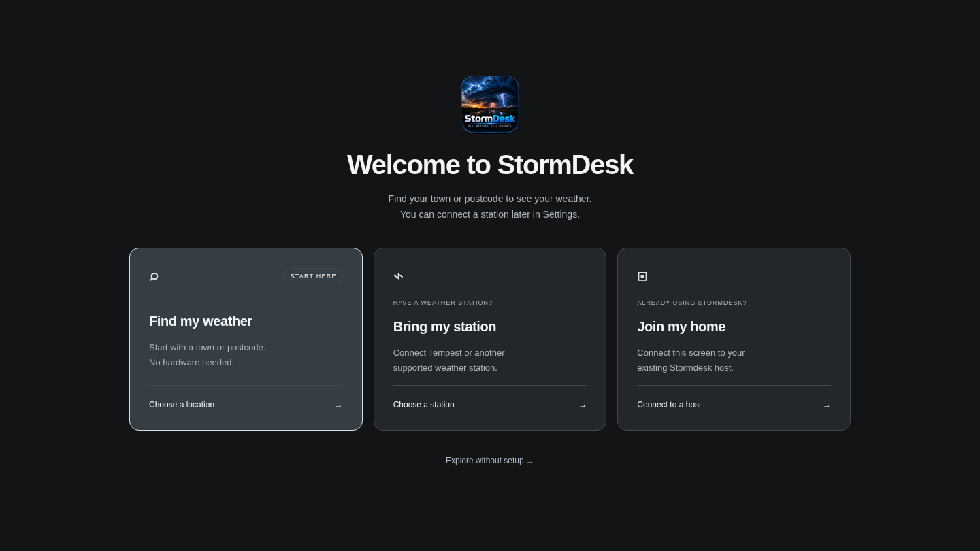Image resolution: width=980 pixels, height=551 pixels.
Task: Click the arrow next to Choose a station
Action: (x=583, y=405)
